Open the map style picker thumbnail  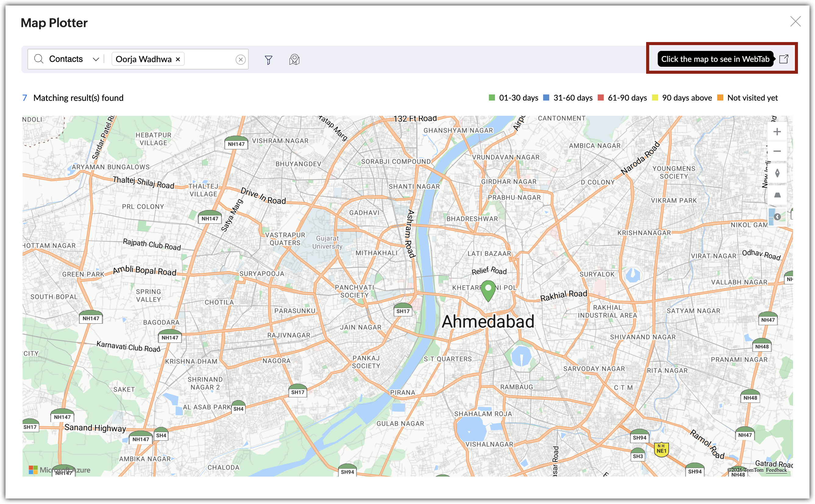pos(777,217)
